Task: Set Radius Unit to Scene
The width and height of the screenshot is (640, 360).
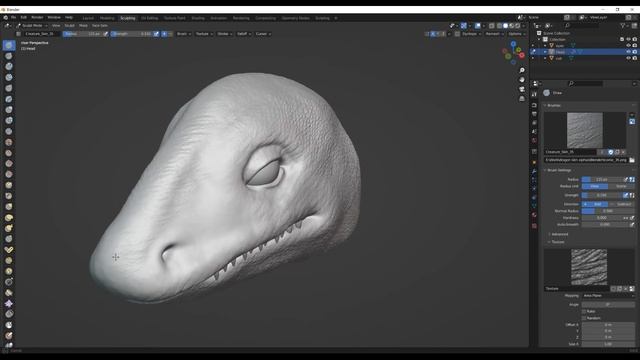Action: coord(622,186)
